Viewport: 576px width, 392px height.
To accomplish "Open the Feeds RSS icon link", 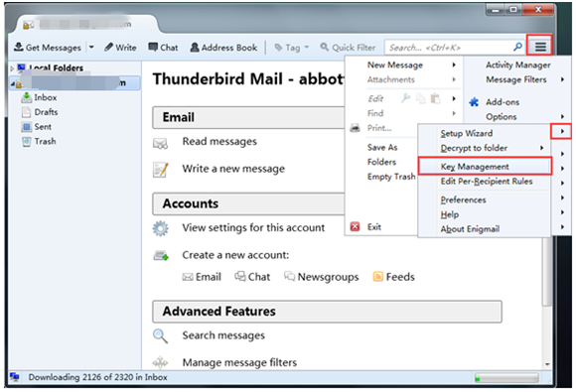I will 378,276.
